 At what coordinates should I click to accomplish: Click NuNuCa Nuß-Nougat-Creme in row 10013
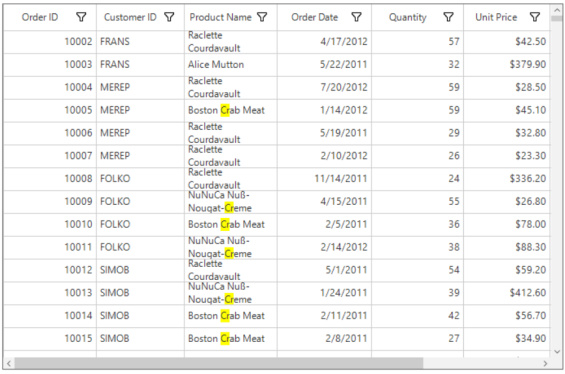(231, 293)
